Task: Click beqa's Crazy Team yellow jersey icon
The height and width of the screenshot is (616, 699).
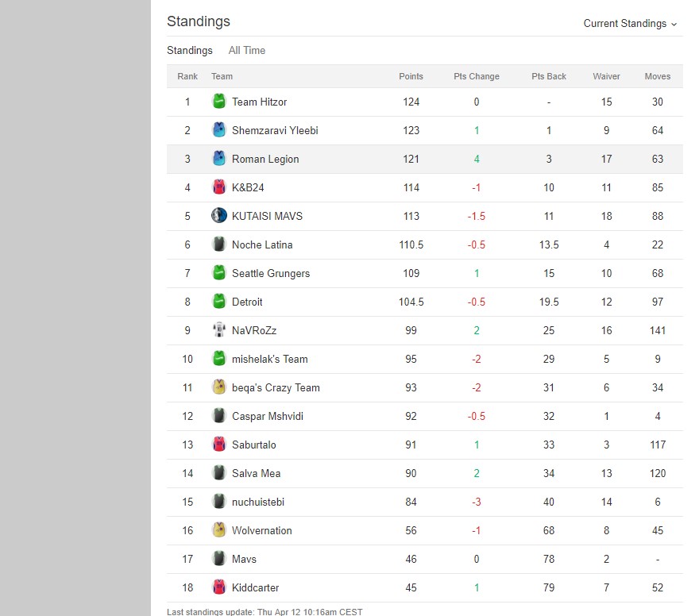Action: (x=219, y=387)
